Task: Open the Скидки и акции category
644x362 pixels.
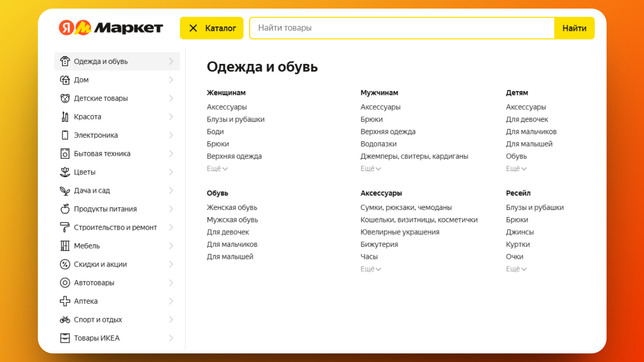Action: [x=100, y=264]
